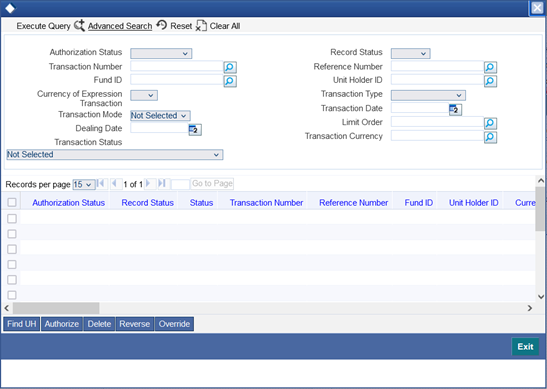Screen dimensions: 547x389
Task: Expand the Authorization Status dropdown
Action: (x=161, y=53)
